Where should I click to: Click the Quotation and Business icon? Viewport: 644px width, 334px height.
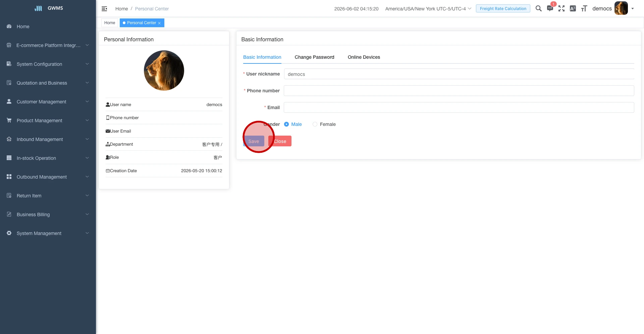coord(9,83)
